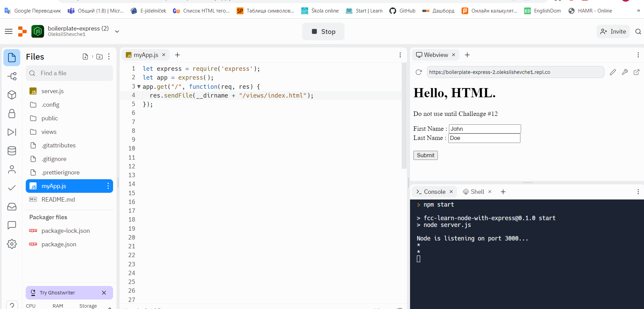
Task: Open the chat bubble icon
Action: click(12, 225)
